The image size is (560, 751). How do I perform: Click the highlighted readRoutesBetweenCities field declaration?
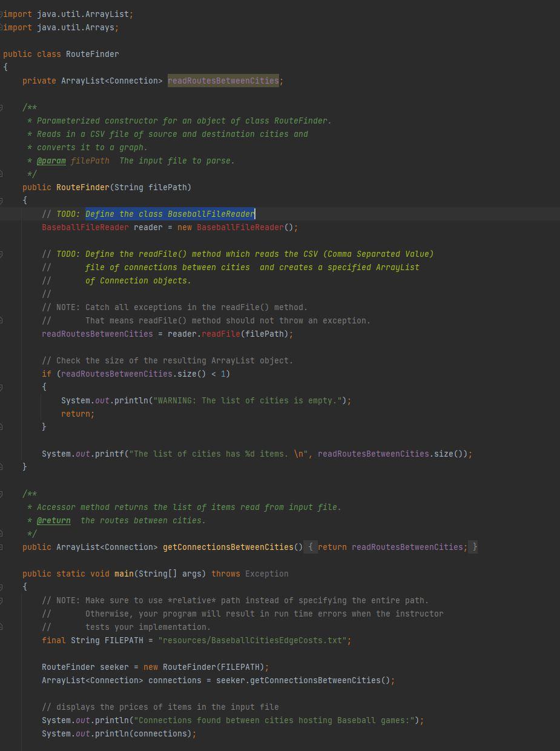click(223, 81)
